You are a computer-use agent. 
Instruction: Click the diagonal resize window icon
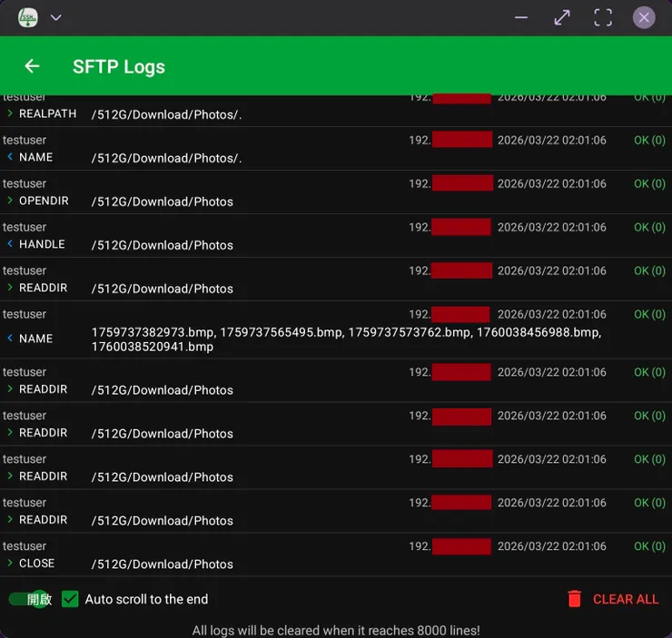click(562, 17)
